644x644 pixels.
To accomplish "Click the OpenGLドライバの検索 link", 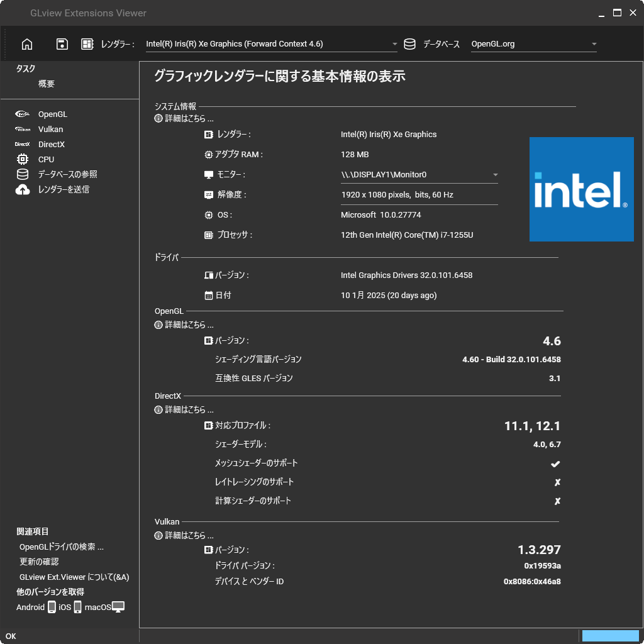I will (62, 547).
